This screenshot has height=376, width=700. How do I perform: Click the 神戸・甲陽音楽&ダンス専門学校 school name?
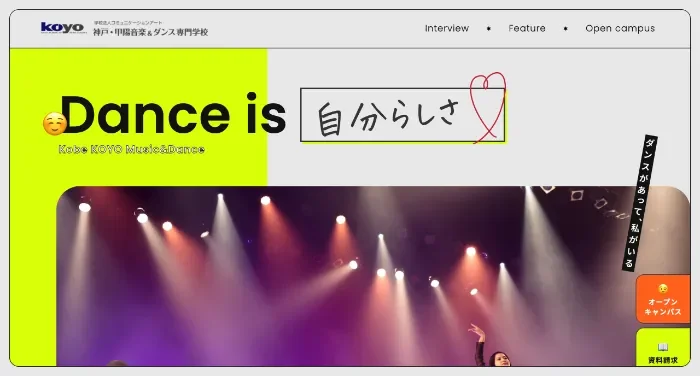tap(150, 32)
